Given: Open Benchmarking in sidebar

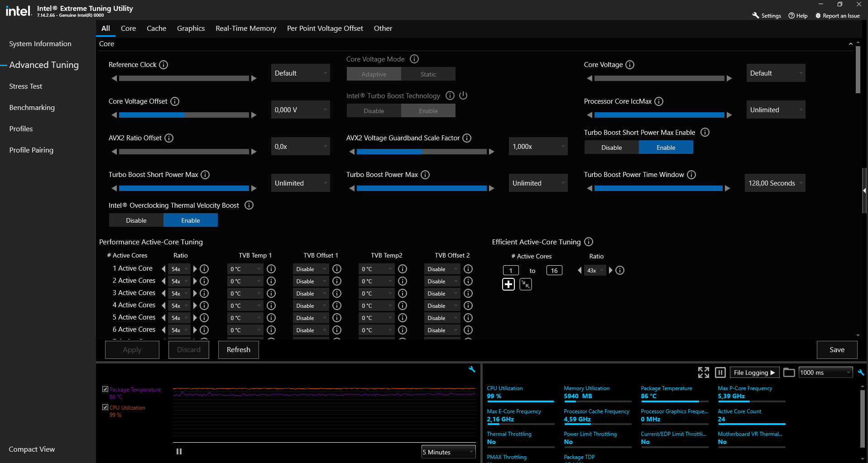Looking at the screenshot, I should [x=32, y=107].
